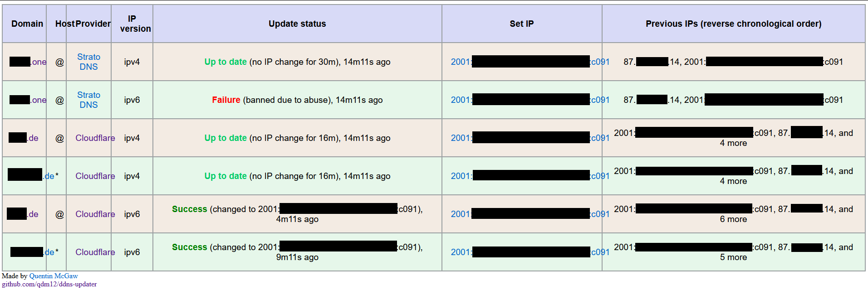Open Cloudflare link in the last ipv6 row

[94, 252]
